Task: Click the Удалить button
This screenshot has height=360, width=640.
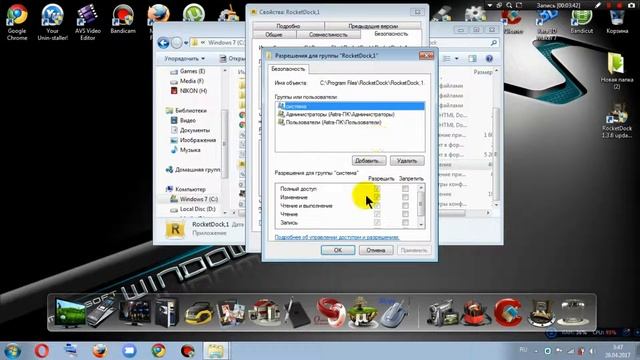Action: (407, 160)
